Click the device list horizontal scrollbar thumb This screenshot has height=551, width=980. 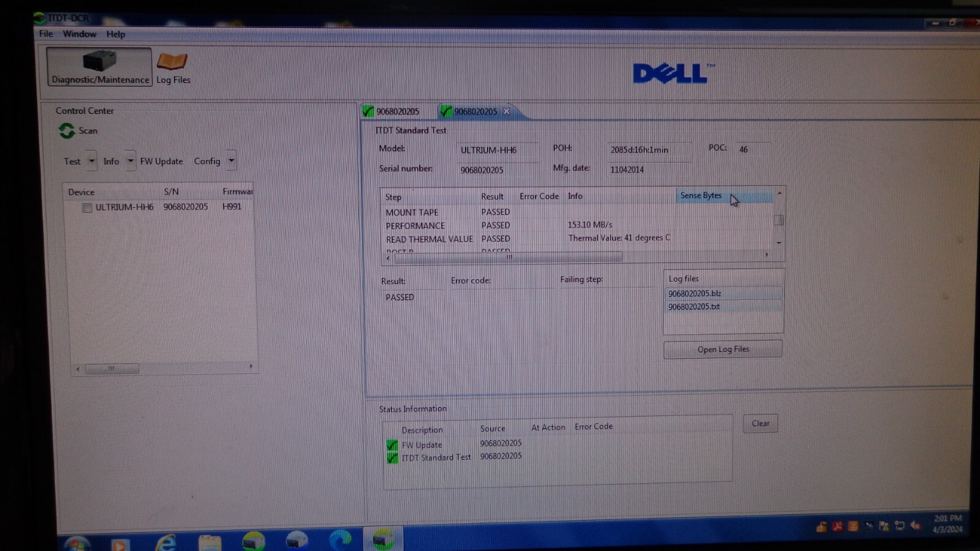tap(112, 369)
